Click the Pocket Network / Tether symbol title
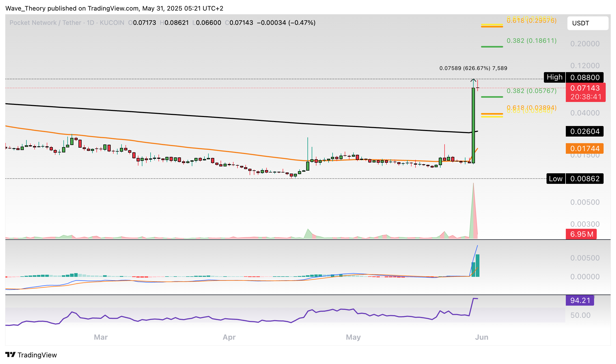 click(45, 23)
